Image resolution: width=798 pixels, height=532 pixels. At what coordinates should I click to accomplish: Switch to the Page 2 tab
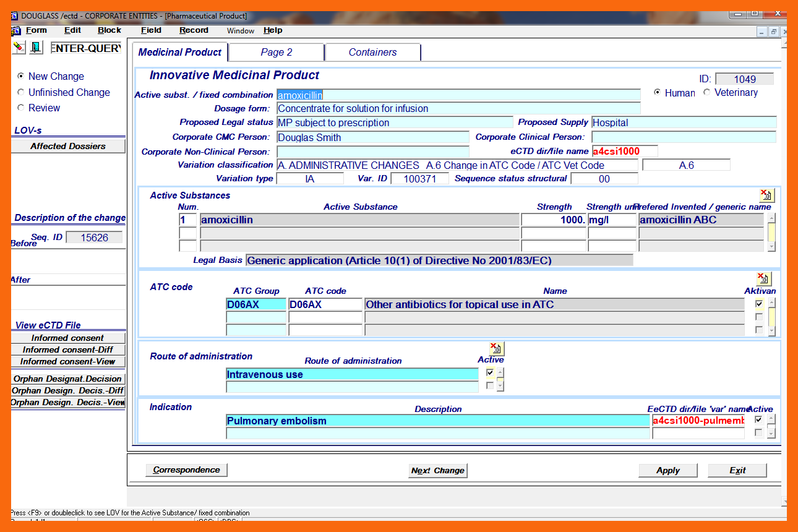(276, 53)
